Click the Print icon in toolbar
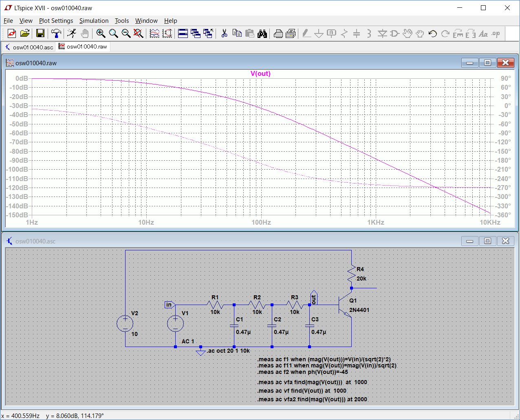This screenshot has height=420, width=520. [x=278, y=33]
